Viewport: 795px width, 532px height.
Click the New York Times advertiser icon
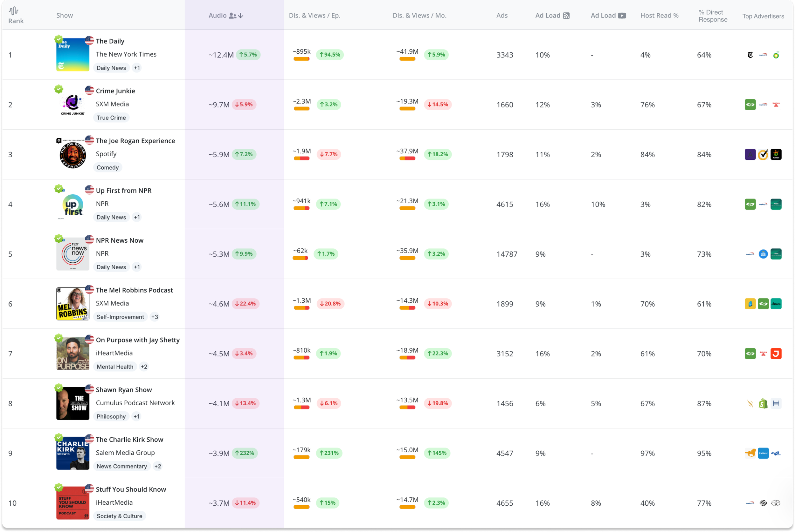[x=750, y=55]
